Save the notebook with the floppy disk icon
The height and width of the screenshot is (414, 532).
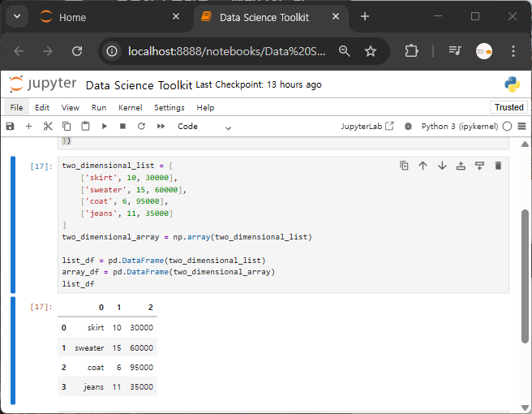tap(11, 127)
